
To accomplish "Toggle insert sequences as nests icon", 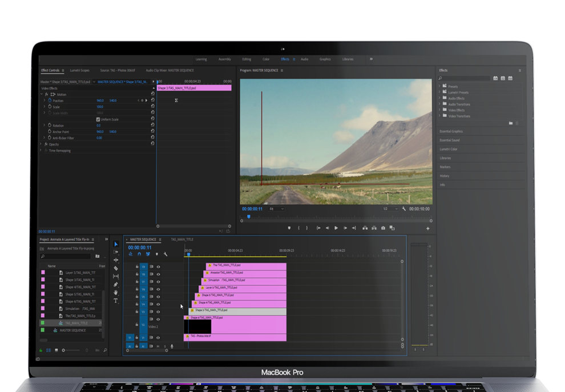I will 131,254.
